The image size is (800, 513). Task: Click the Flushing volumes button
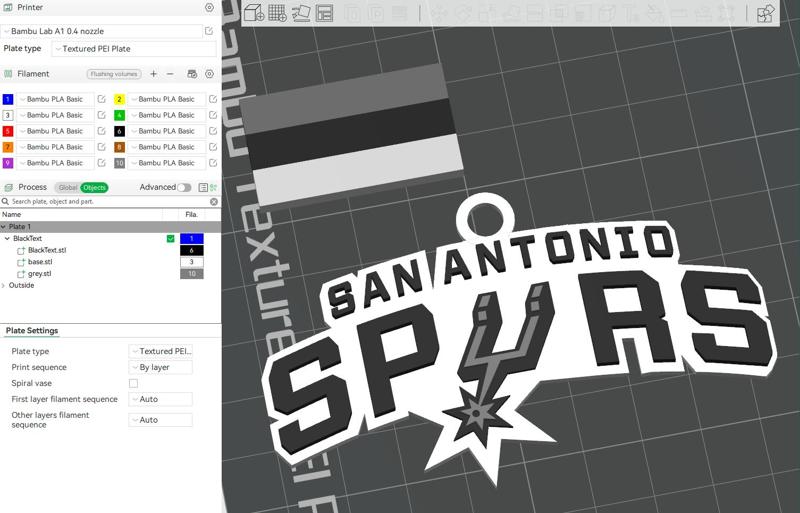pos(114,74)
